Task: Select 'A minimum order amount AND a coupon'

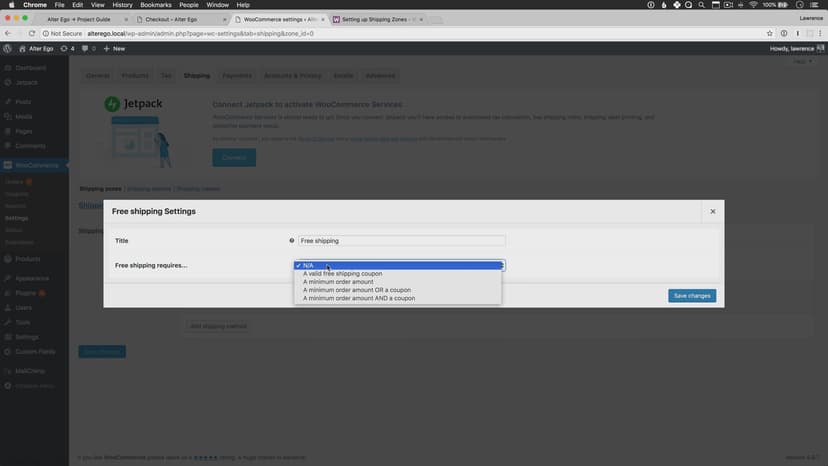Action: click(358, 298)
